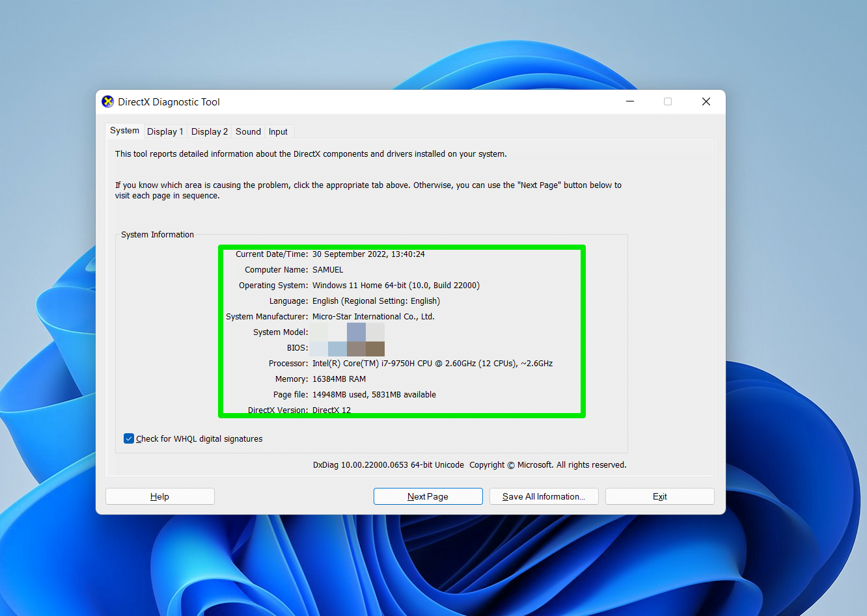Click the System Information group label
The image size is (867, 616).
point(158,235)
